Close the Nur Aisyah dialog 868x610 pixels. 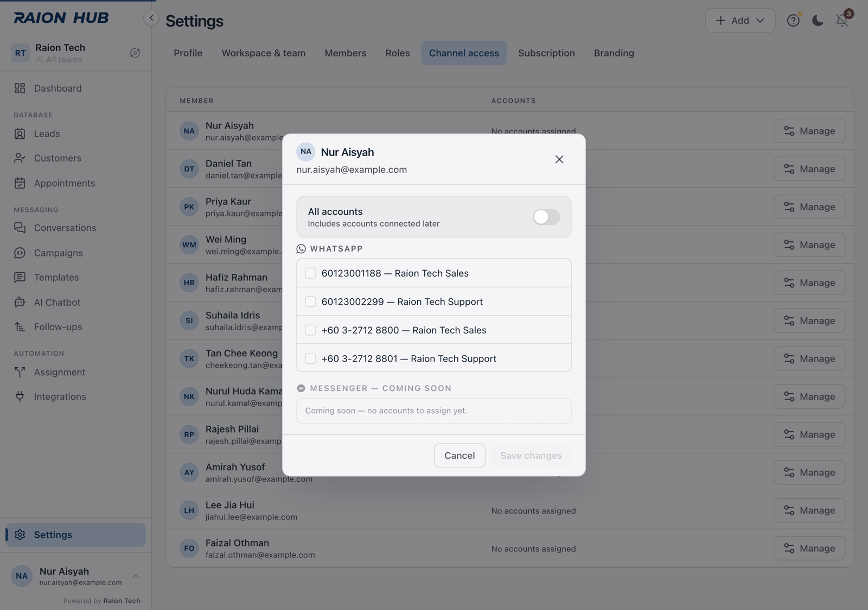click(x=559, y=159)
